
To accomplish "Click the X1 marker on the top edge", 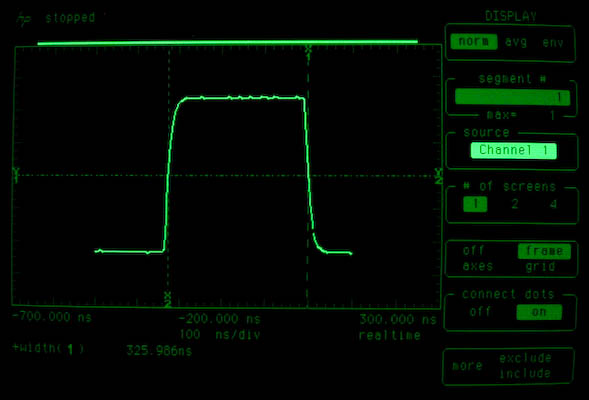I will (x=308, y=53).
